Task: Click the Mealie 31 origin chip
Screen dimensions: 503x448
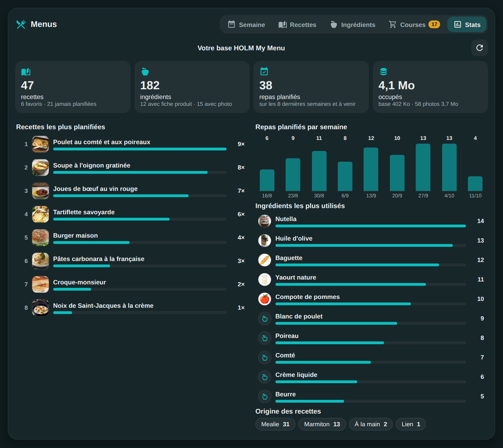Action: pos(275,424)
